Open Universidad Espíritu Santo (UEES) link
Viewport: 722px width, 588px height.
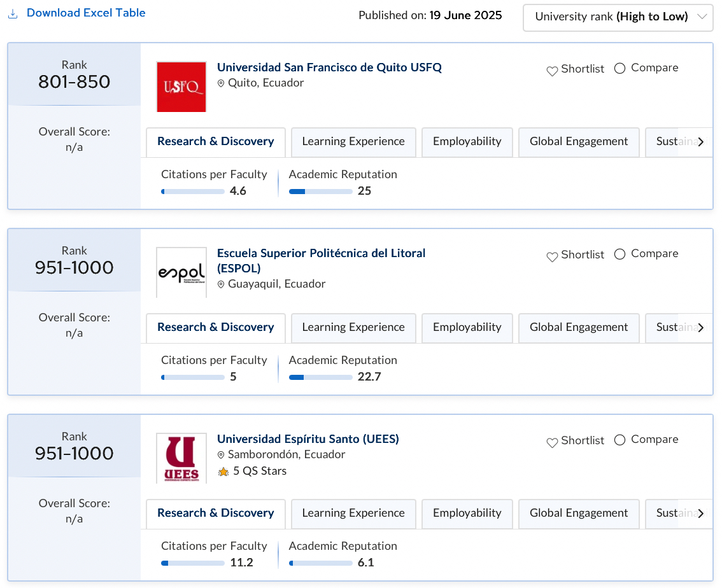[x=308, y=439]
